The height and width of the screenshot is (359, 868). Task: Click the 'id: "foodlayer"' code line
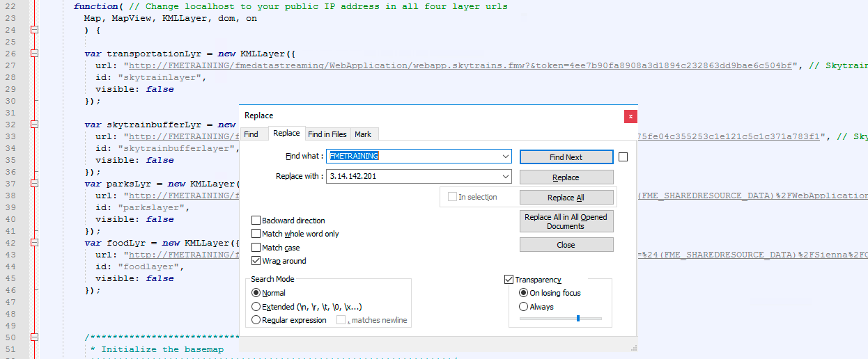coord(140,266)
